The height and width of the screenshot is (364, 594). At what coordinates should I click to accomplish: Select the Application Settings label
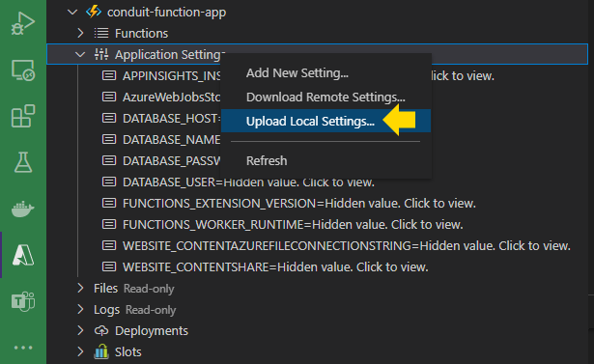pyautogui.click(x=170, y=54)
